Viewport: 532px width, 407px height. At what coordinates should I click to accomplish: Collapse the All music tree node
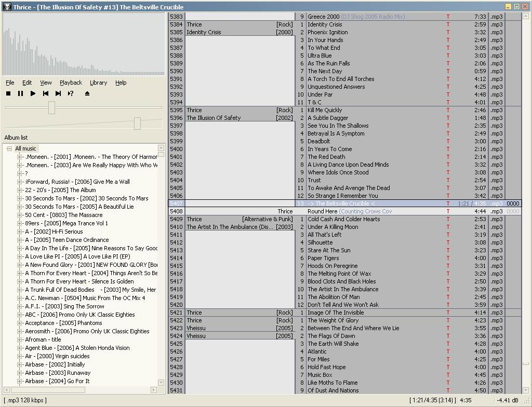click(x=9, y=148)
